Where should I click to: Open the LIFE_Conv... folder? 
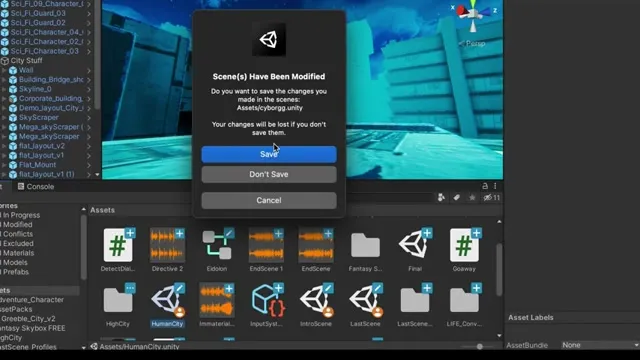pyautogui.click(x=464, y=300)
